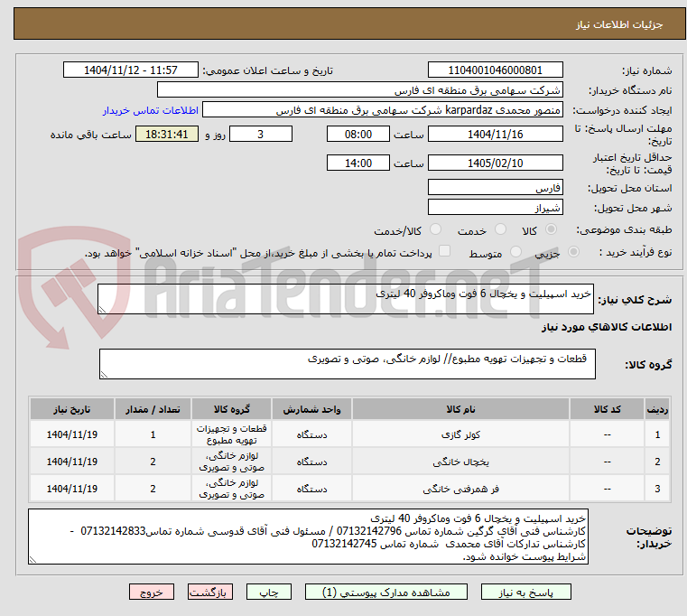This screenshot has height=616, width=687.
Task: Click the need number field 1104001046000801
Action: (495, 70)
